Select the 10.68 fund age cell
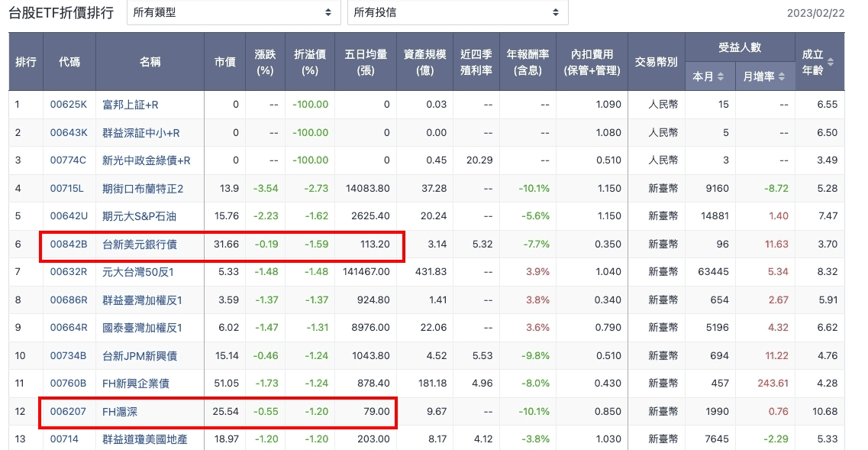 [x=825, y=412]
